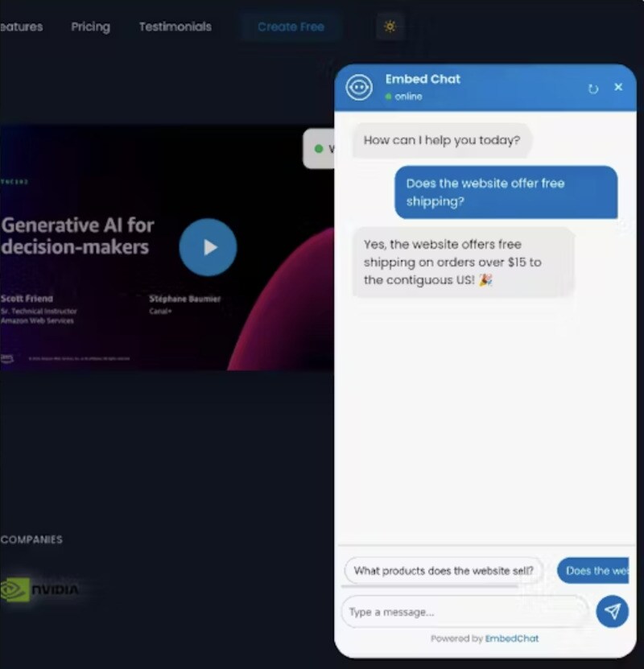The width and height of the screenshot is (644, 669).
Task: Reset conversation with the refresh icon
Action: coord(593,89)
